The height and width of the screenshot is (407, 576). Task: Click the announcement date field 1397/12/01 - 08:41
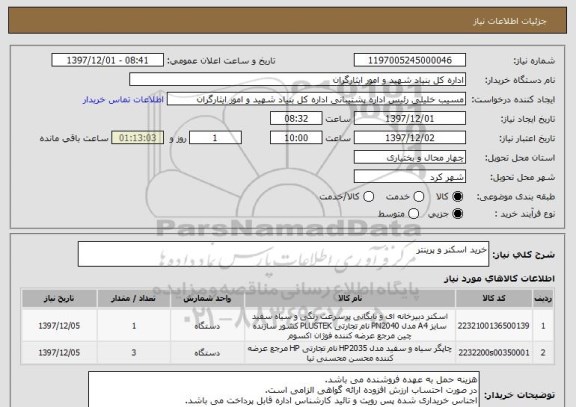tap(108, 60)
